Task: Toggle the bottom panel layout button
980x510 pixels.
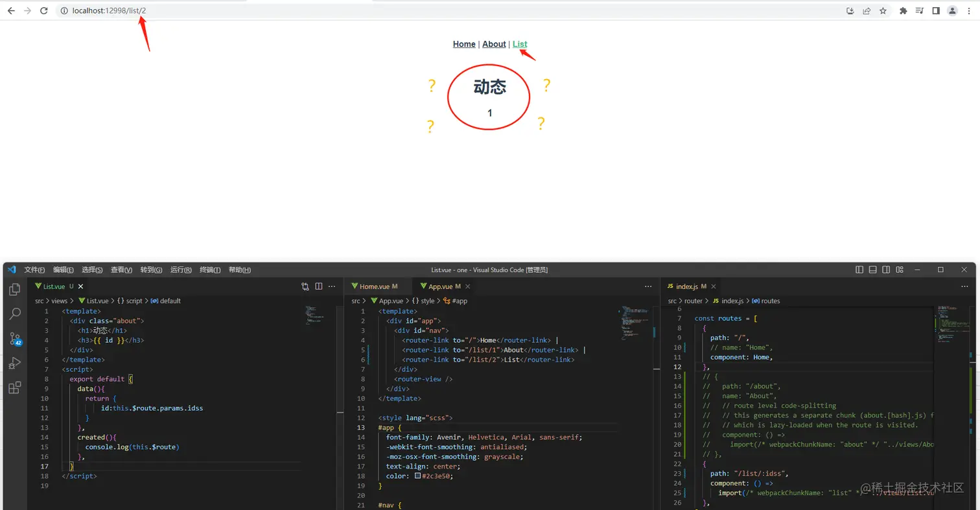Action: [872, 270]
